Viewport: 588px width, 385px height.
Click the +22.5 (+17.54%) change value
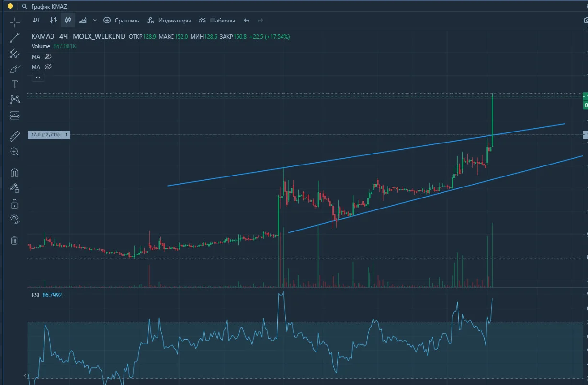pyautogui.click(x=270, y=36)
